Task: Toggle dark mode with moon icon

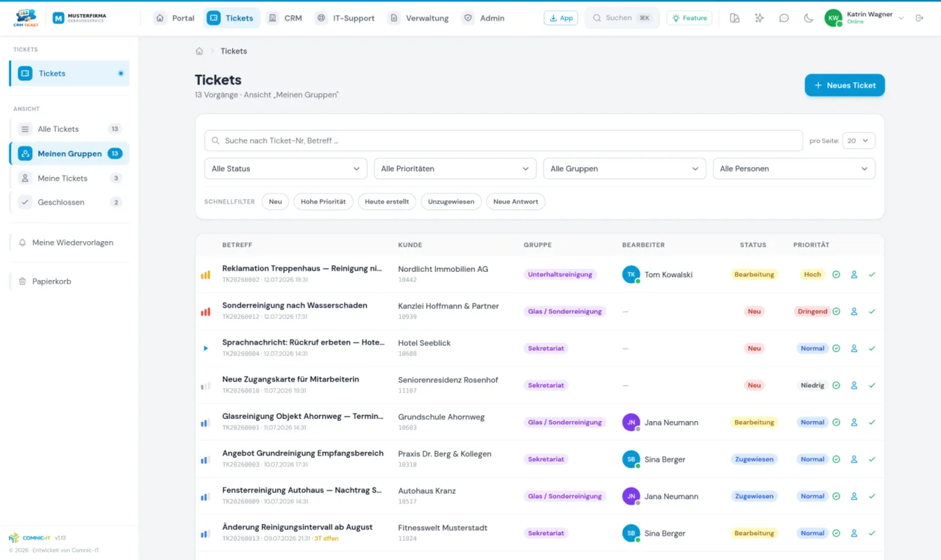Action: click(x=809, y=18)
